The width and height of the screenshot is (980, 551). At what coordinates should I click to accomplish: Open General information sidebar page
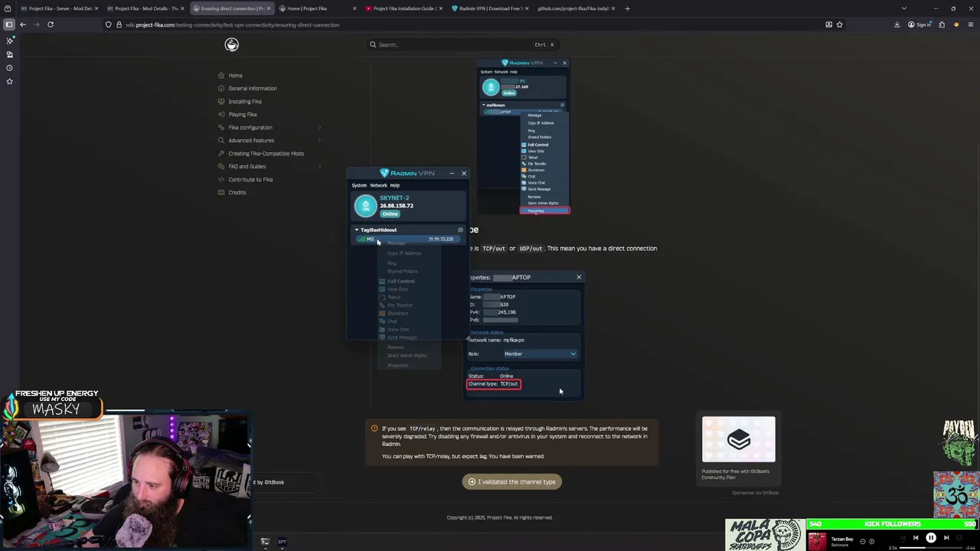point(253,88)
